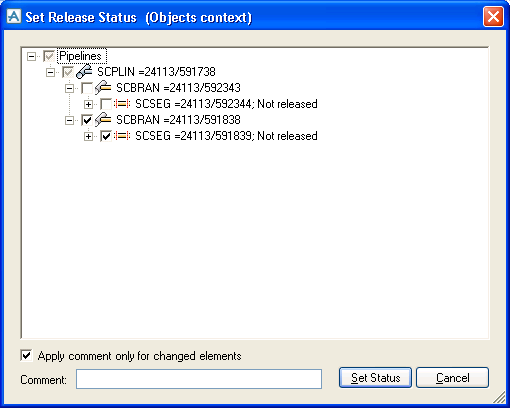Screen dimensions: 510x408
Task: Click the pipeline icon beside SCPLIN =24113/591738
Action: pyautogui.click(x=84, y=72)
